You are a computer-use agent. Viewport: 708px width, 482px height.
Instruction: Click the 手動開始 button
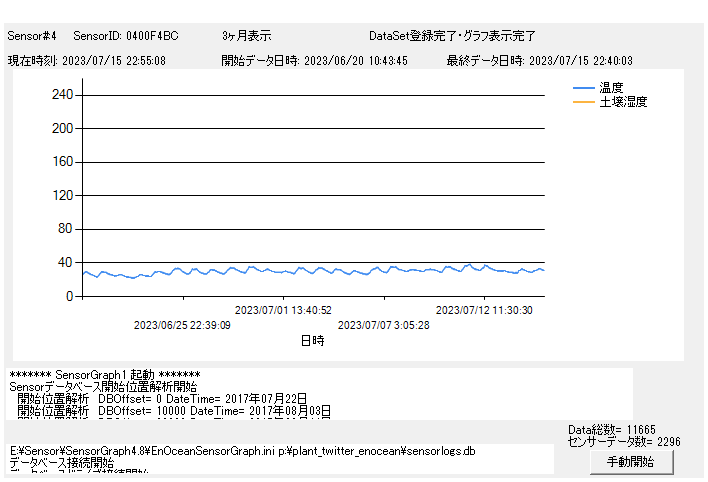pyautogui.click(x=630, y=462)
